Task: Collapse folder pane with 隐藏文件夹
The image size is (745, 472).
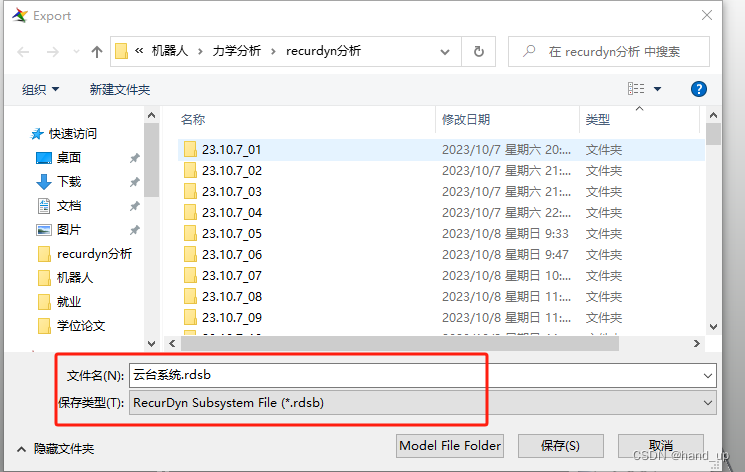Action: [x=56, y=449]
